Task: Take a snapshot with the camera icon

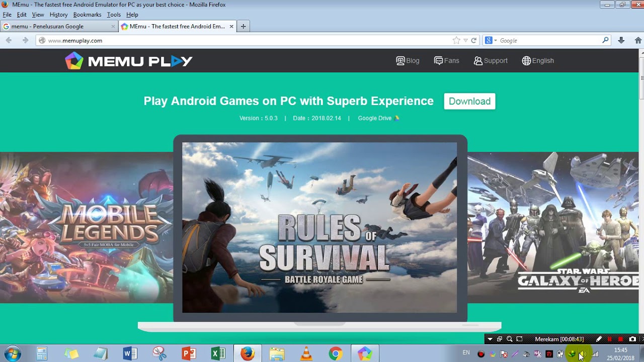Action: tap(632, 339)
